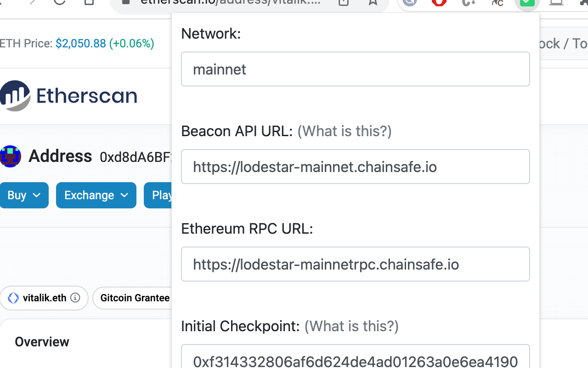
Task: Click the avatar icon beside the Address heading
Action: [x=10, y=156]
